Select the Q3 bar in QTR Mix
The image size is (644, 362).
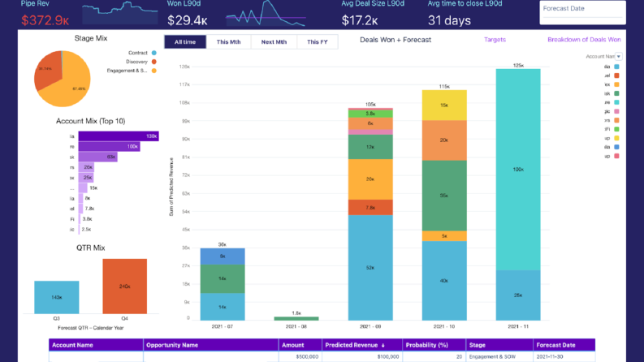coord(57,297)
